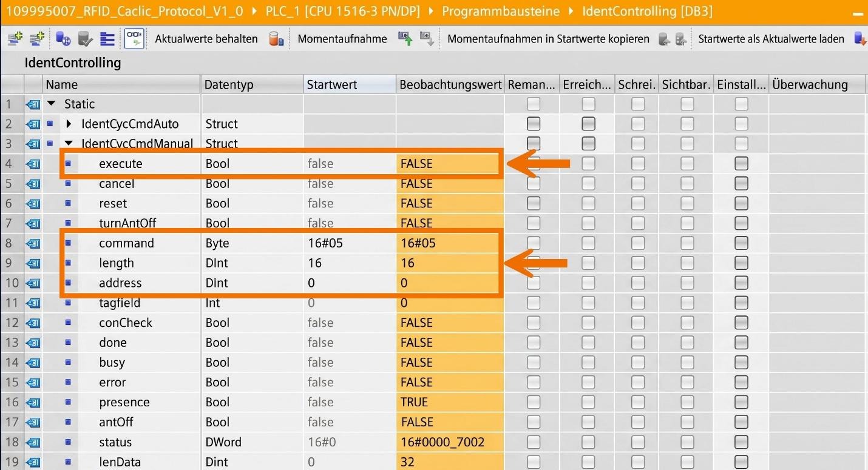This screenshot has width=868, height=470.
Task: Toggle Einstellwert checkbox in the status row
Action: (x=741, y=442)
